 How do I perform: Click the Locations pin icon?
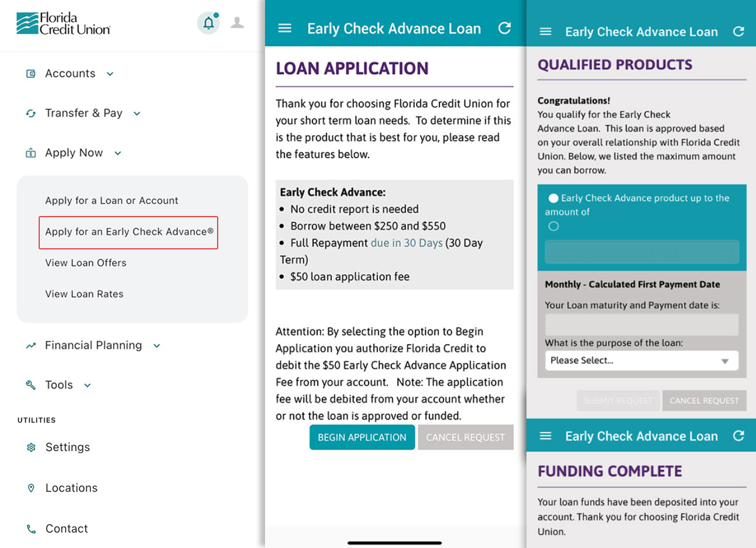[x=31, y=488]
